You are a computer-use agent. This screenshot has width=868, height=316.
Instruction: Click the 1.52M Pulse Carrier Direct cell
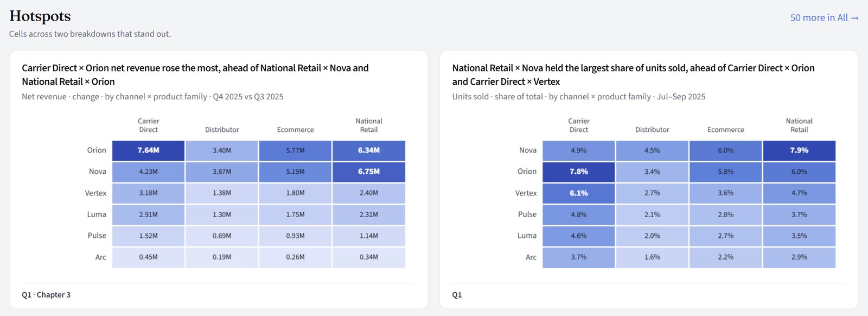148,236
